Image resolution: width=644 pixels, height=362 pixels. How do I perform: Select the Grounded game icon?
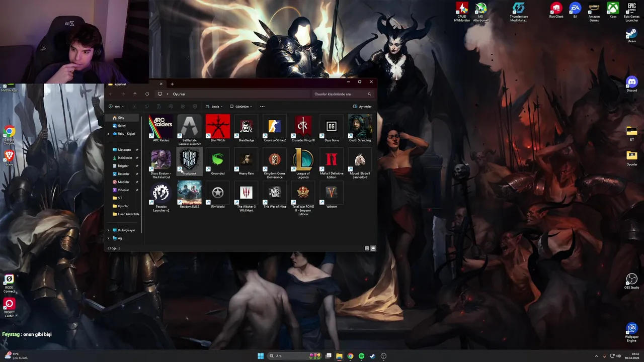tap(218, 162)
